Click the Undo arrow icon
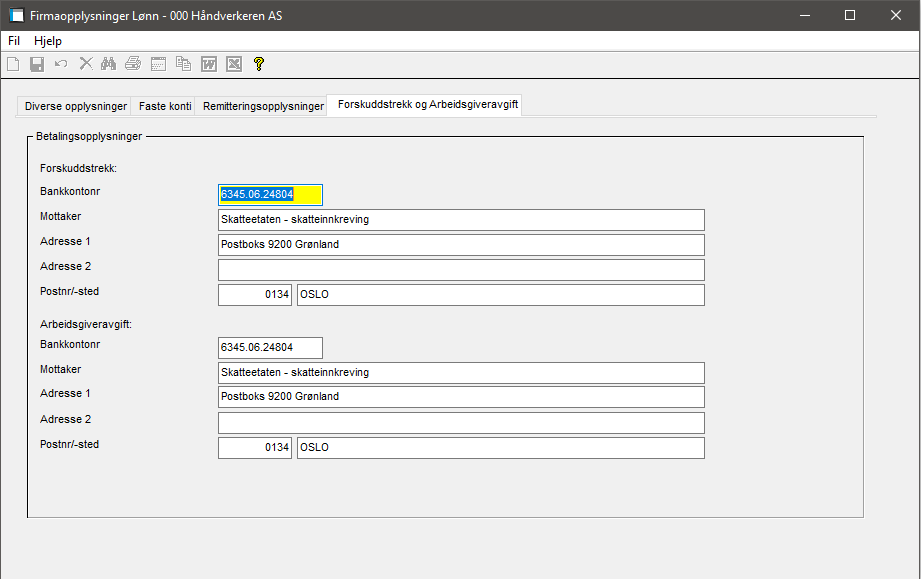The height and width of the screenshot is (579, 921). pyautogui.click(x=61, y=64)
